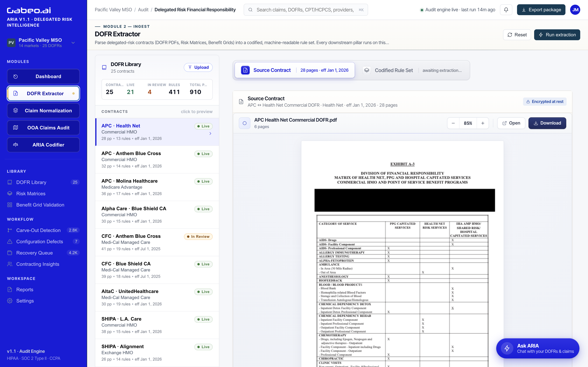Viewport: 588px width, 367px height.
Task: Click the Benefit Grid Validation grid icon
Action: [10, 205]
